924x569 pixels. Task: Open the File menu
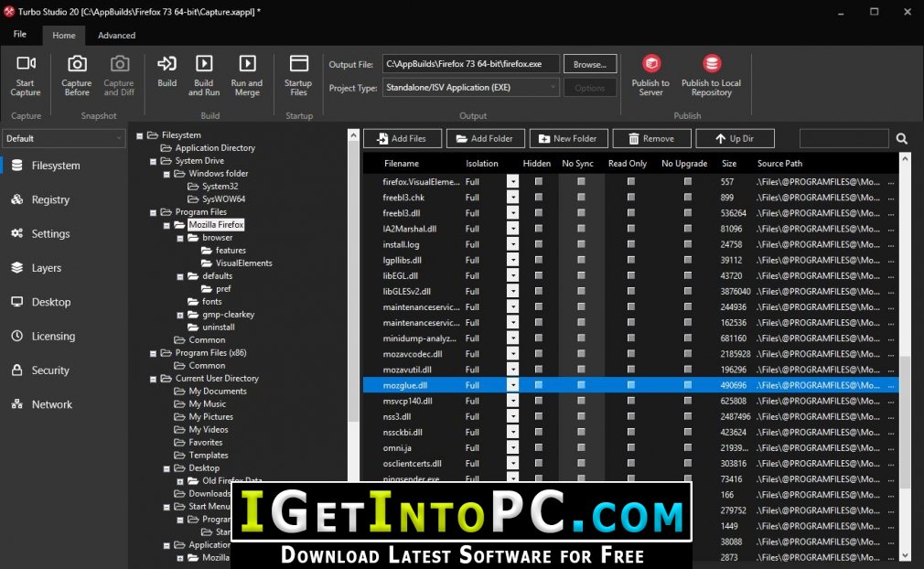[20, 34]
